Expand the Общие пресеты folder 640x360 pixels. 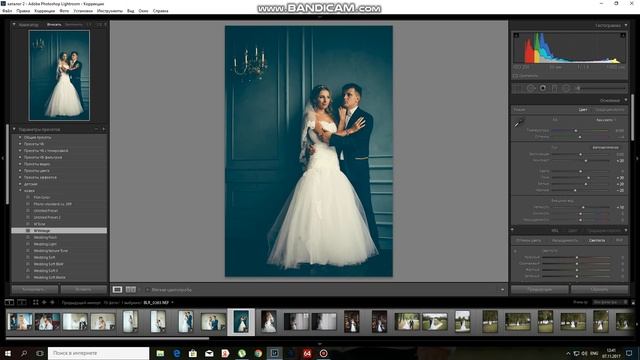[20, 137]
